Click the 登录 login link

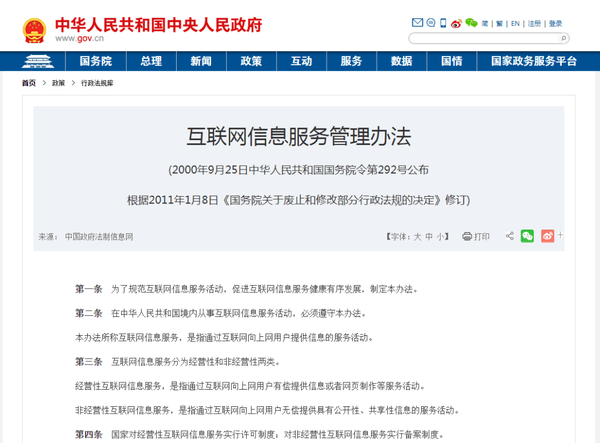(556, 24)
